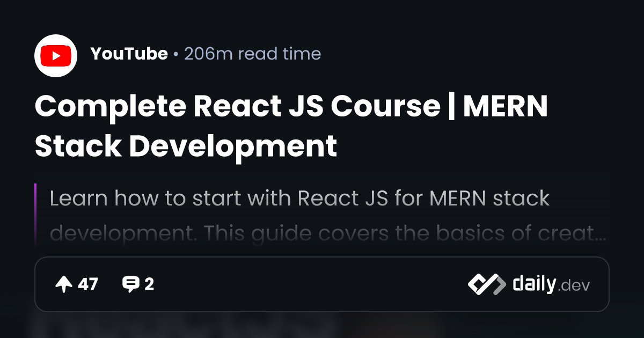Click the 206m read time label
Image resolution: width=644 pixels, height=338 pixels.
click(x=252, y=54)
